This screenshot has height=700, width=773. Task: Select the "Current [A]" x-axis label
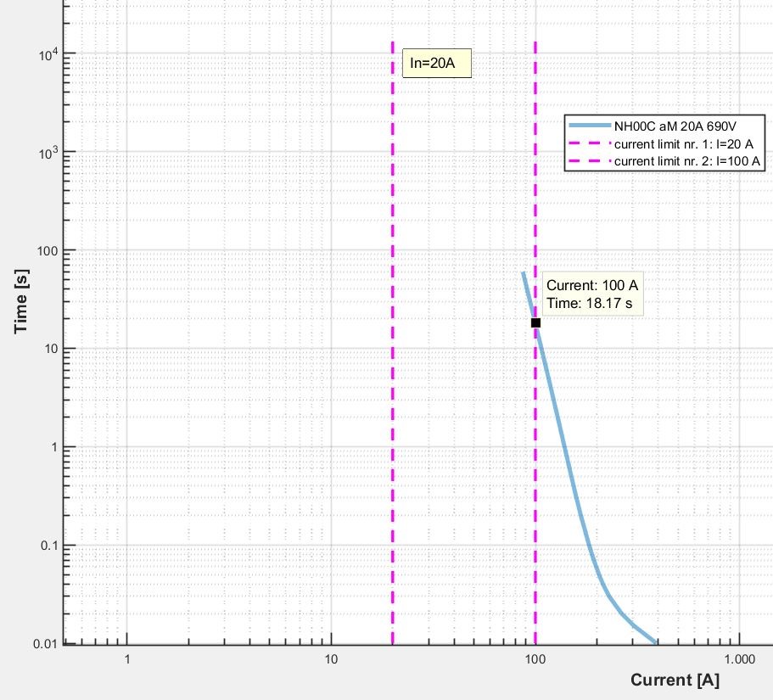675,680
